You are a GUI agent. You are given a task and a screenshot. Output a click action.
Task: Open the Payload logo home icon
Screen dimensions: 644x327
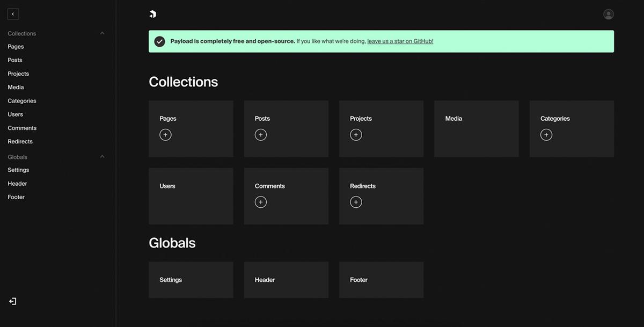click(x=153, y=13)
